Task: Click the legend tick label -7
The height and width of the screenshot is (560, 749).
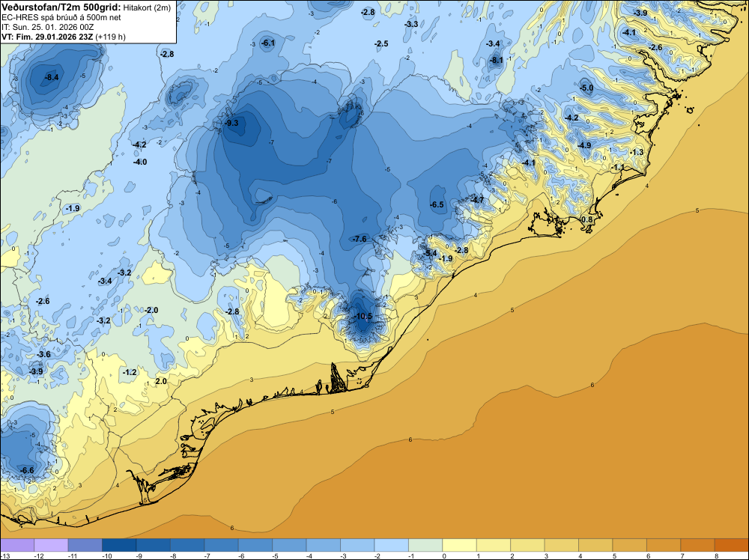Action: 207,556
